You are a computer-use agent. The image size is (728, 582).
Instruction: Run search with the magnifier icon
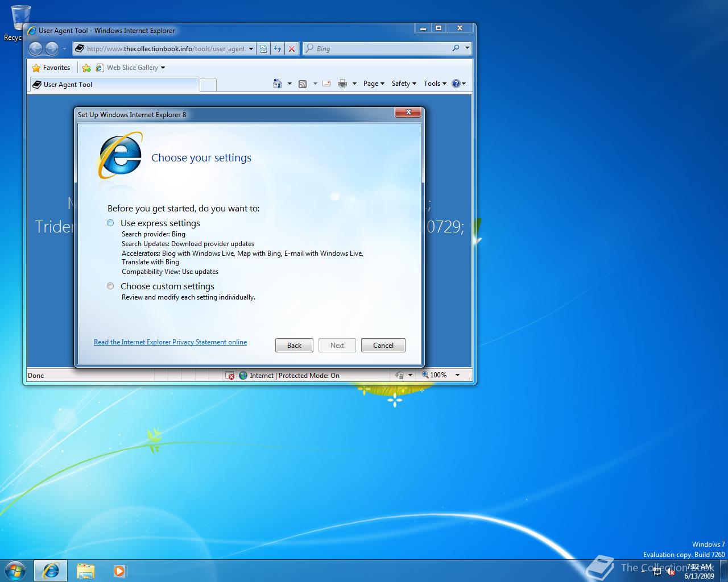click(456, 48)
